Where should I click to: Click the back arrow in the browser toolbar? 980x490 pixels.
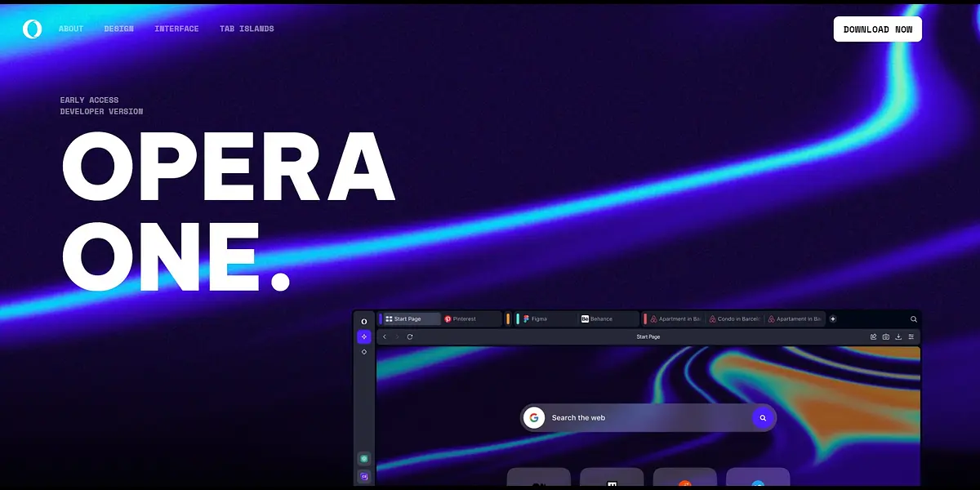[x=385, y=336]
